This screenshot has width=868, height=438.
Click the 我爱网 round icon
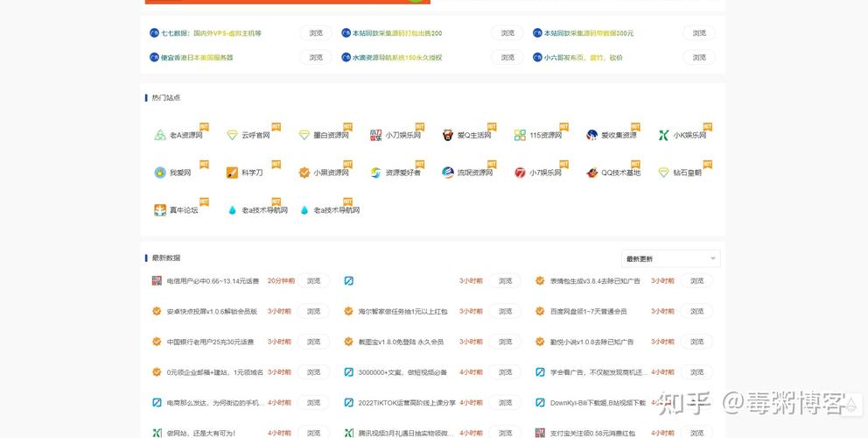pyautogui.click(x=160, y=173)
